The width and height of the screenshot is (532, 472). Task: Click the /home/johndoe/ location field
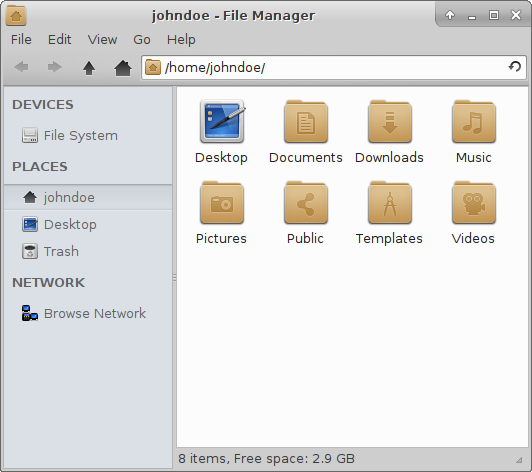[334, 68]
